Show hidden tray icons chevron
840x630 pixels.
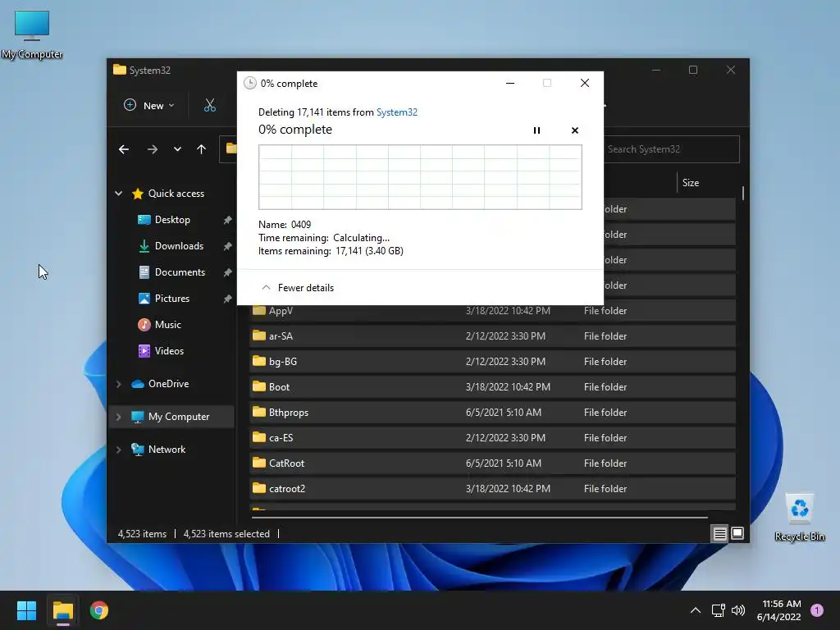[x=696, y=610]
